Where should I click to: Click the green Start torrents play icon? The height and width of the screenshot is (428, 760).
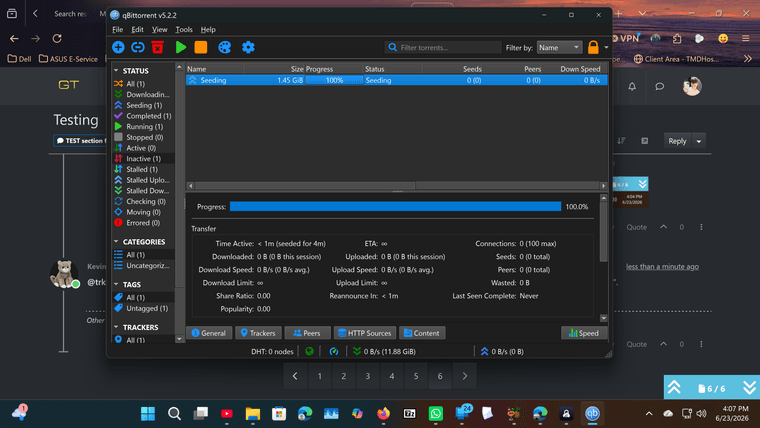coord(181,47)
